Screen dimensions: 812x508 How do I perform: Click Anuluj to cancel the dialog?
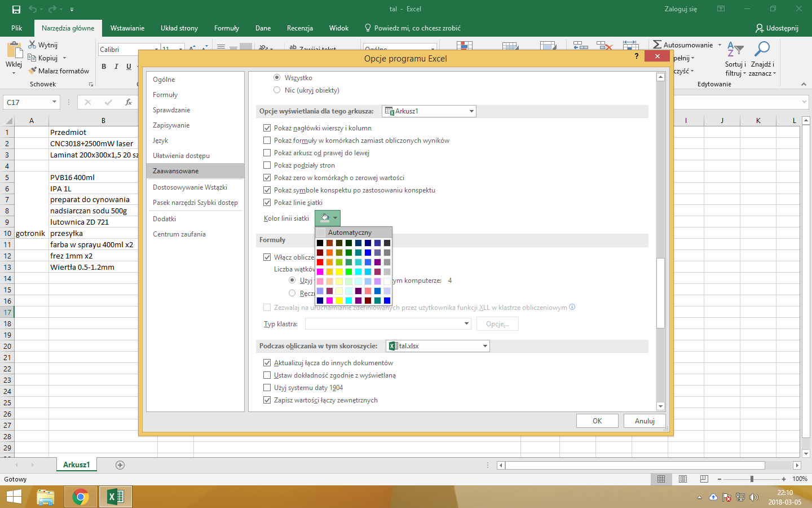[x=645, y=421]
